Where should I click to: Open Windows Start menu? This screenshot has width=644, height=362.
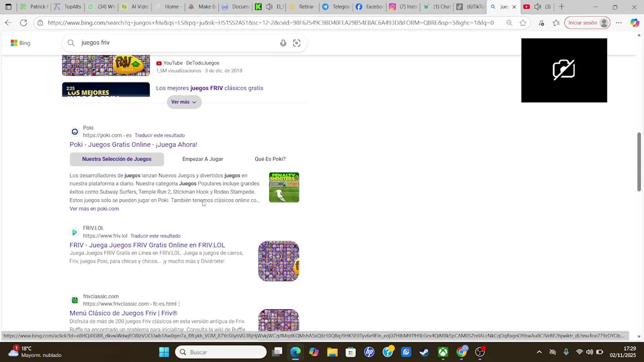[x=164, y=352]
